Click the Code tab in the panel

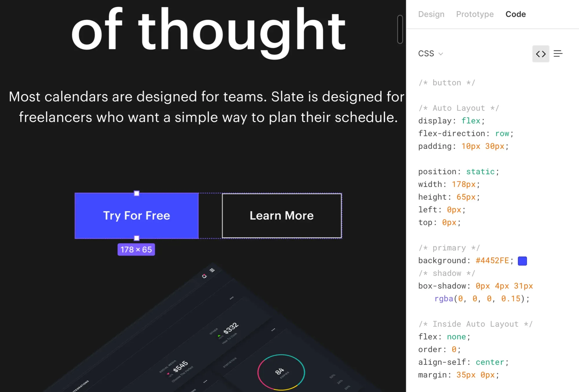click(516, 14)
